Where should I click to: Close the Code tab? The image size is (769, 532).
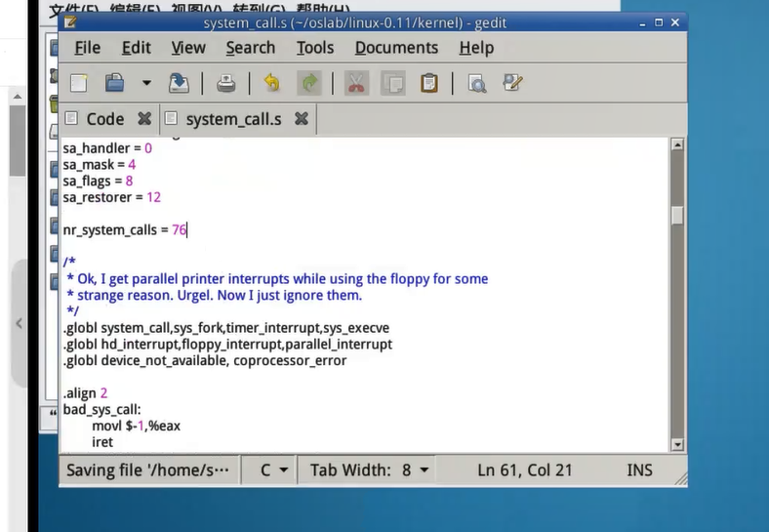point(144,119)
